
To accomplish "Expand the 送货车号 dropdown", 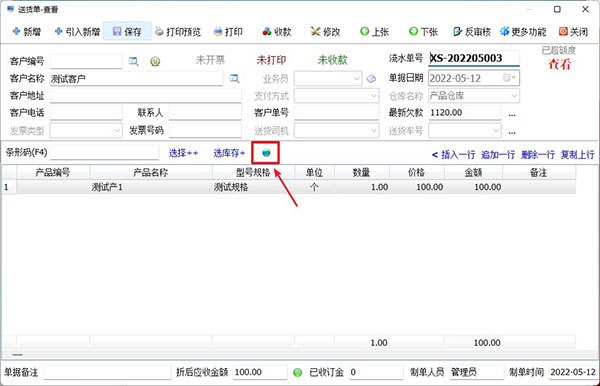I will (496, 131).
